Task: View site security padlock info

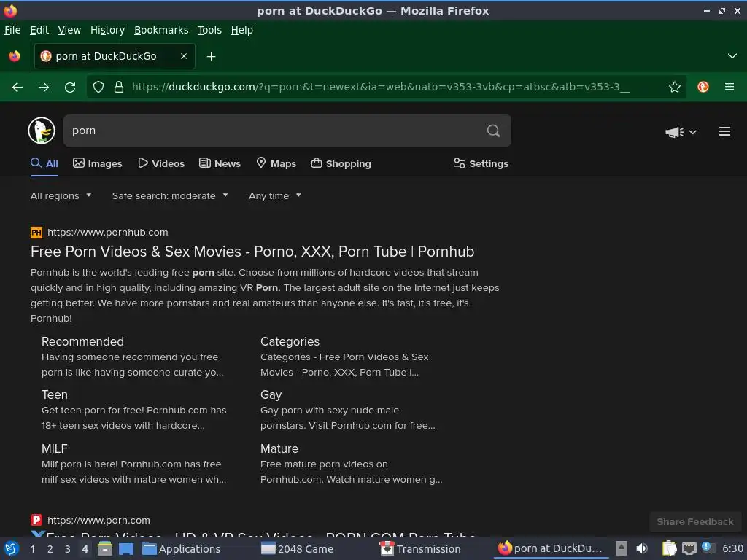Action: click(119, 87)
